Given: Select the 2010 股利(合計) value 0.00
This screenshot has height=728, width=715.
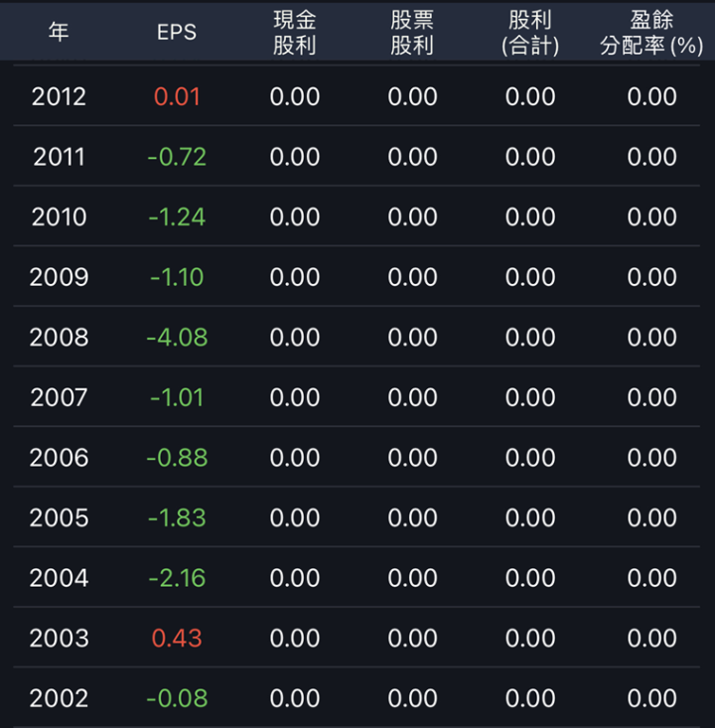Looking at the screenshot, I should coord(530,217).
